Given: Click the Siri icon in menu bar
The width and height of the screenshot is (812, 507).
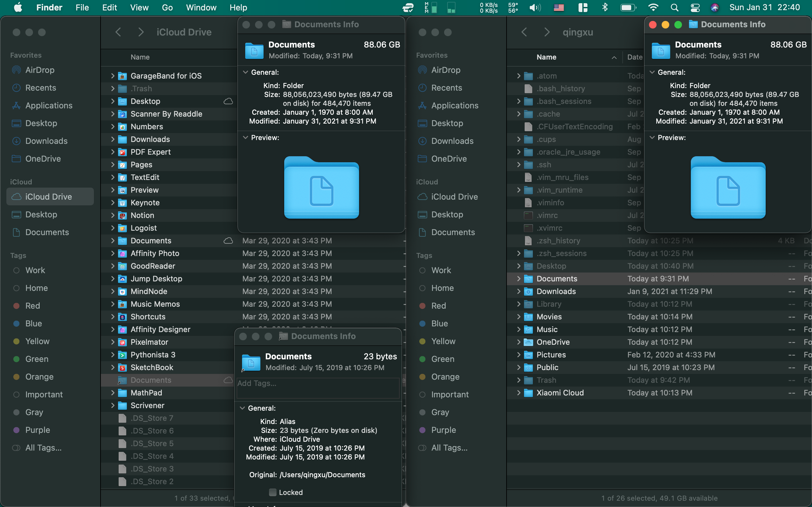Looking at the screenshot, I should (x=715, y=7).
